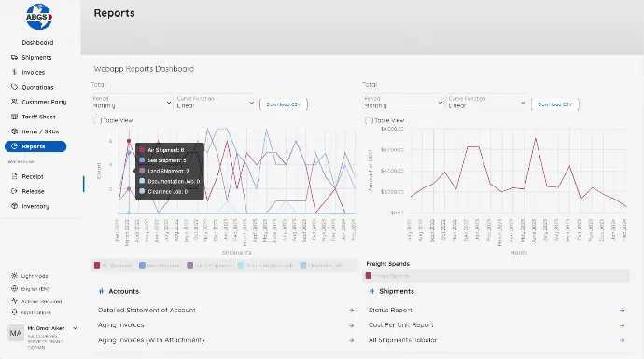Enable Table View for freight spends chart
Image resolution: width=644 pixels, height=359 pixels.
370,120
